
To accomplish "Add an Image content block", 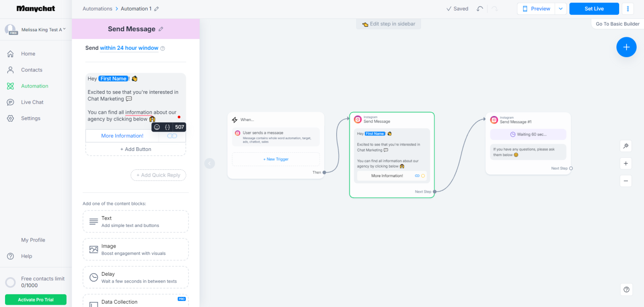I will pyautogui.click(x=136, y=249).
